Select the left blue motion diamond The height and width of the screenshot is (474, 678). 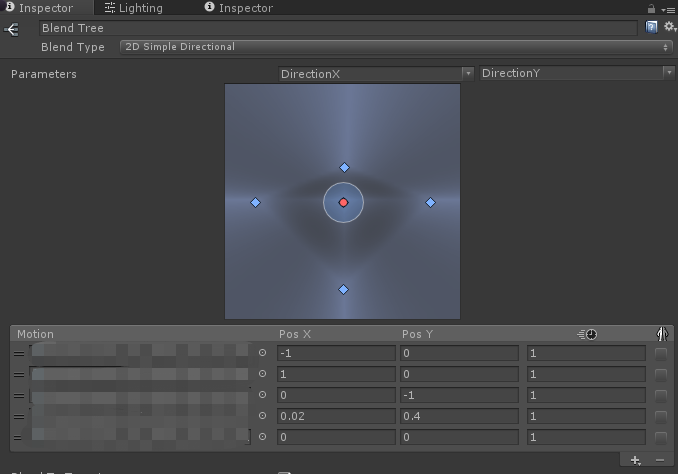pyautogui.click(x=256, y=202)
